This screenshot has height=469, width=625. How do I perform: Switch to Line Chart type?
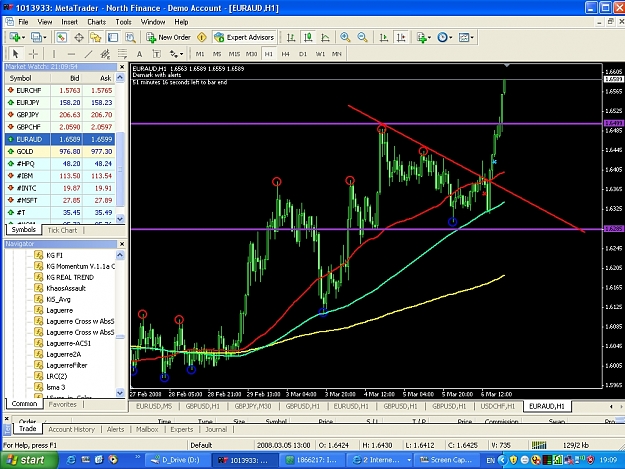click(x=325, y=37)
